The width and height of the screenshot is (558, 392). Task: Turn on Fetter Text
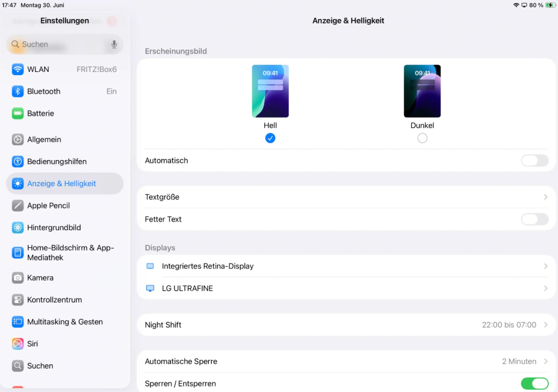pos(535,219)
